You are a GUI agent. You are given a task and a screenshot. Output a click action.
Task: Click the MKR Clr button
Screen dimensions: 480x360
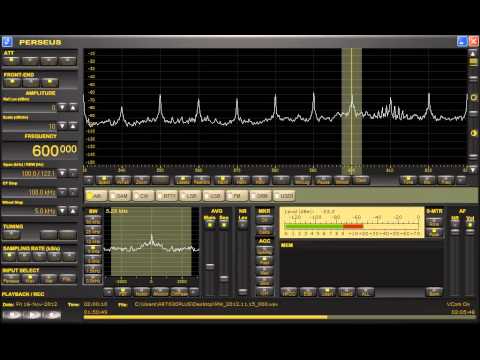264,230
